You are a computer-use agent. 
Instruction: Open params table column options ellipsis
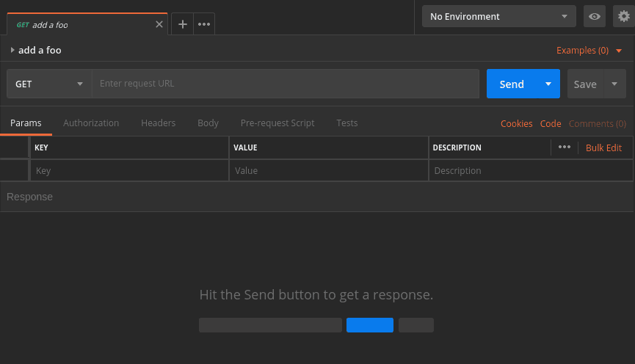coord(564,148)
